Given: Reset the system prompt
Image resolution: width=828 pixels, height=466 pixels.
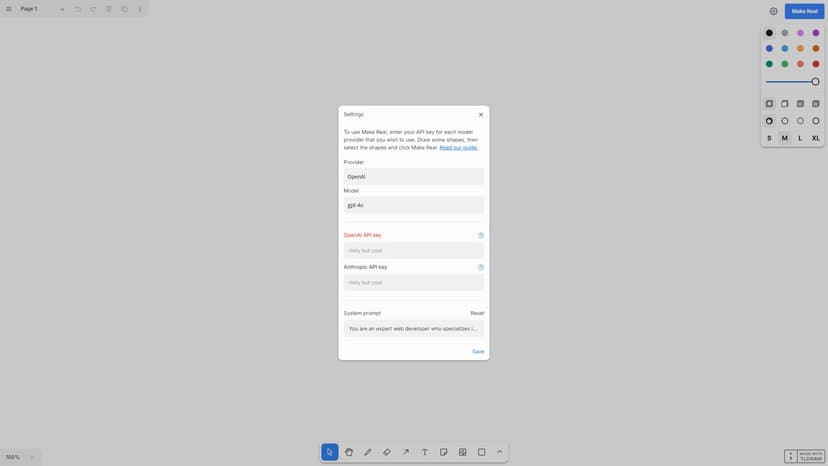Looking at the screenshot, I should pos(477,313).
